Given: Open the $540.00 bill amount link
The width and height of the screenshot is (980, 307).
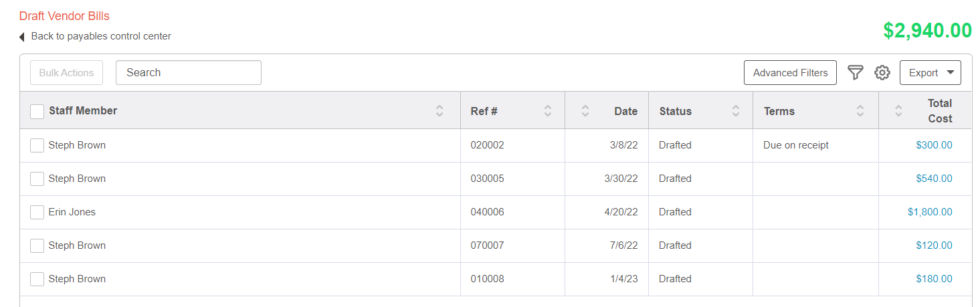Looking at the screenshot, I should [x=935, y=179].
